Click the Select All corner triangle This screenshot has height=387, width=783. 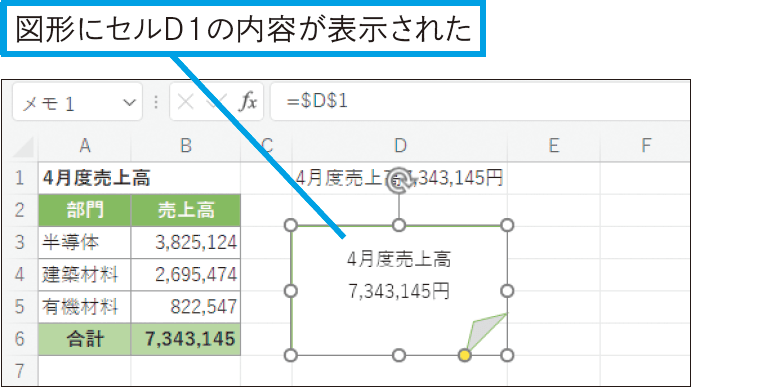23,147
